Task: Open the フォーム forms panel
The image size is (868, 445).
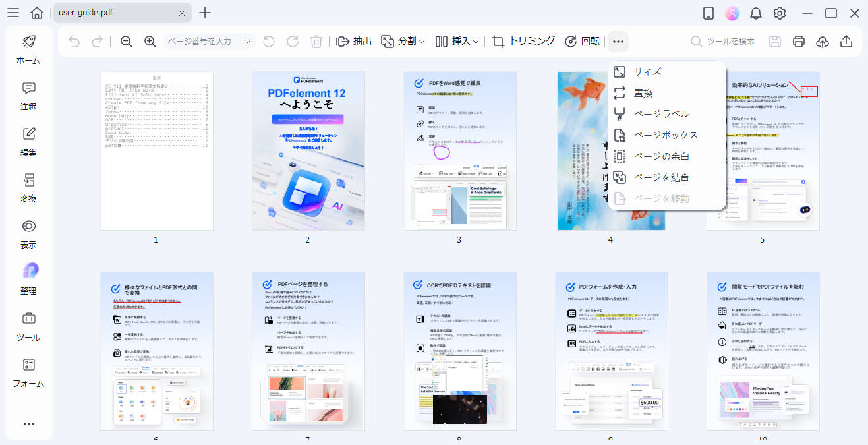Action: coord(28,372)
